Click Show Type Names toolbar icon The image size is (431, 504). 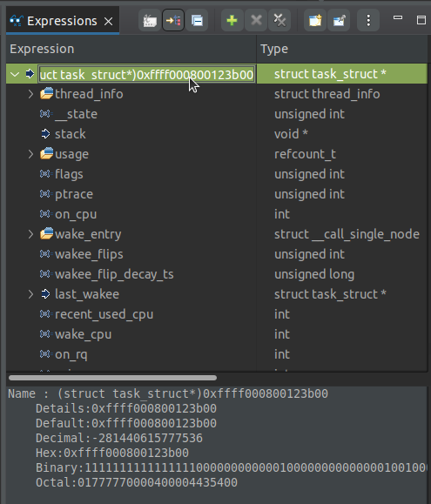[x=150, y=21]
